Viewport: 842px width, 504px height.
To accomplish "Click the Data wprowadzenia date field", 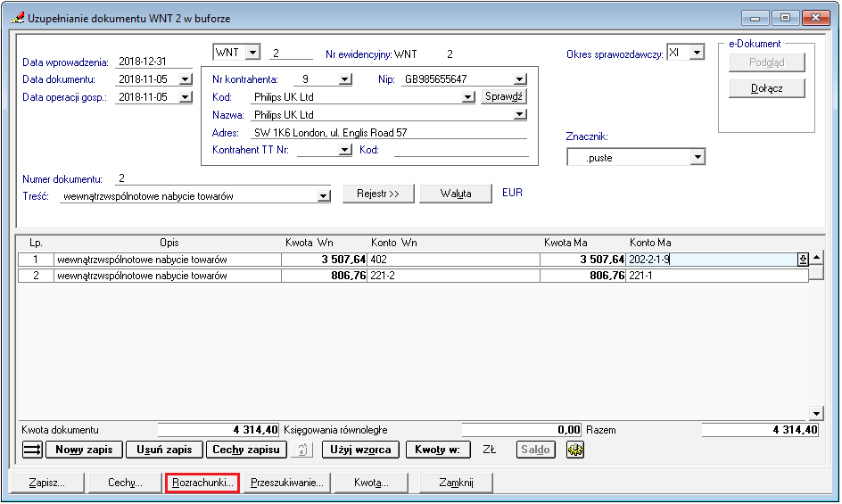I will (153, 62).
